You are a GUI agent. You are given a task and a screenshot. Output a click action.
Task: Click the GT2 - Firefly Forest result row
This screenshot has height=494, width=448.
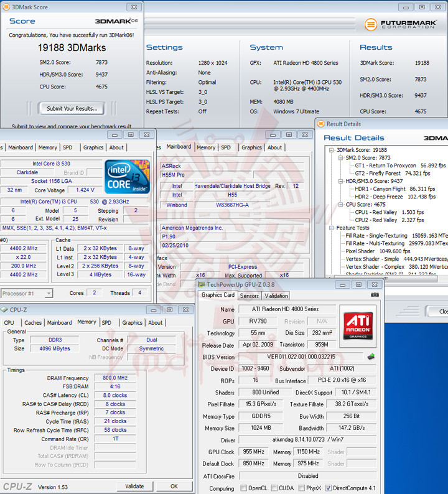click(392, 174)
